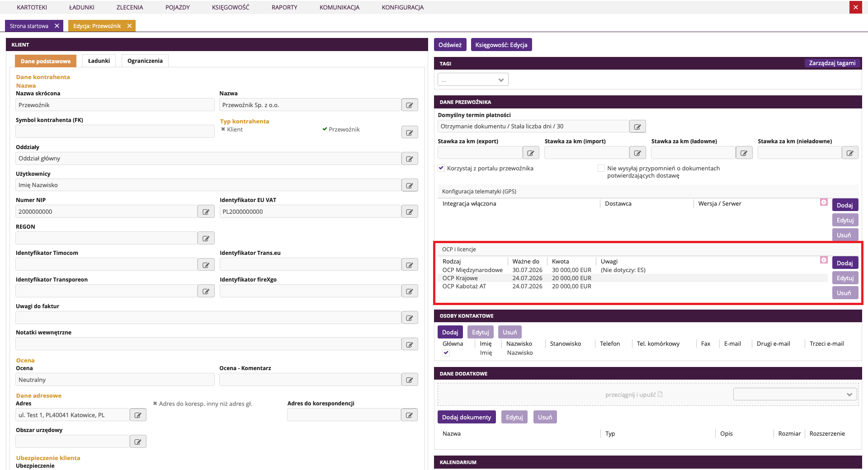The width and height of the screenshot is (868, 470).
Task: Edit Ocena - Komentarz pencil icon
Action: coord(410,380)
